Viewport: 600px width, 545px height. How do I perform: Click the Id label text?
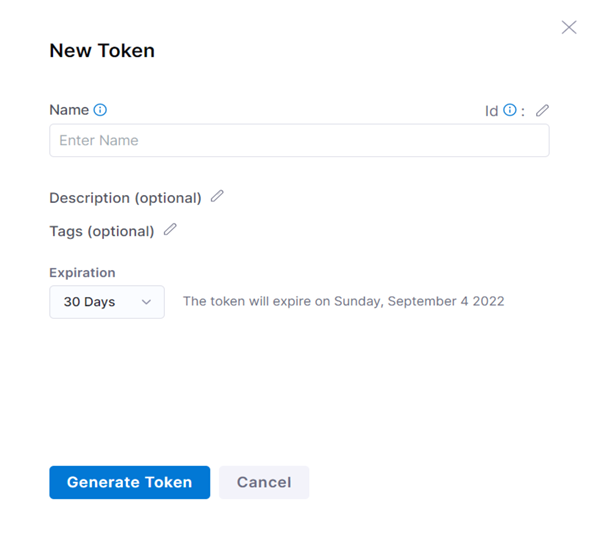(x=491, y=111)
